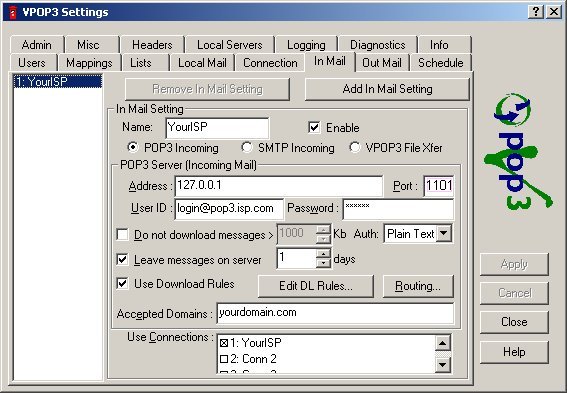Check Do not download messages option
Image resolution: width=567 pixels, height=393 pixels.
tap(122, 234)
